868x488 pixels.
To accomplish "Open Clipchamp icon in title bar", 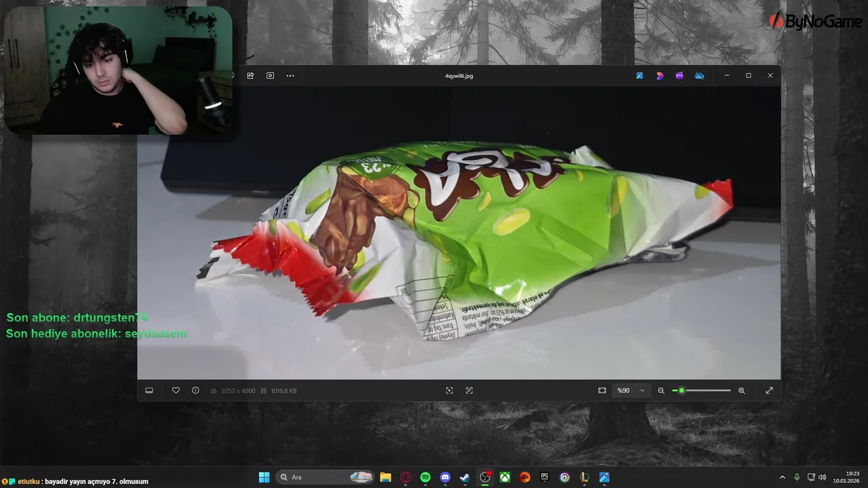I will pyautogui.click(x=679, y=75).
